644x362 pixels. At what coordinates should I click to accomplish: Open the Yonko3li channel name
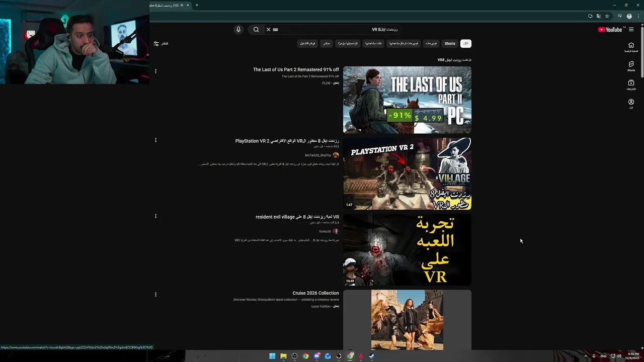click(325, 231)
